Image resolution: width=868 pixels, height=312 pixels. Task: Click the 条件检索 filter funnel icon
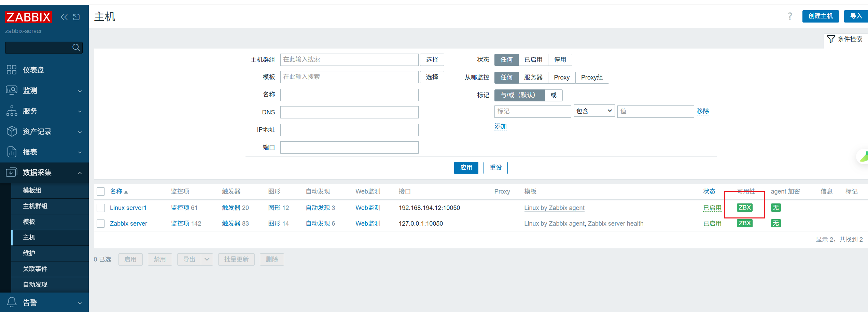point(831,39)
